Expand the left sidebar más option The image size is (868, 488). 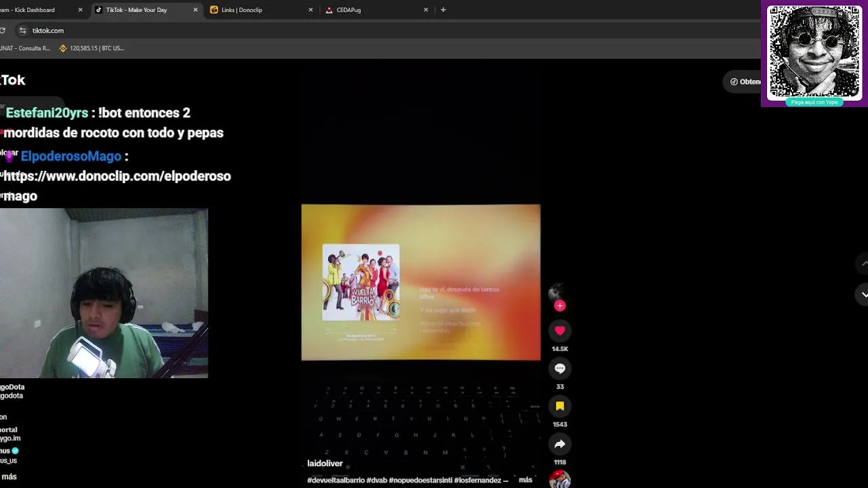(9, 476)
